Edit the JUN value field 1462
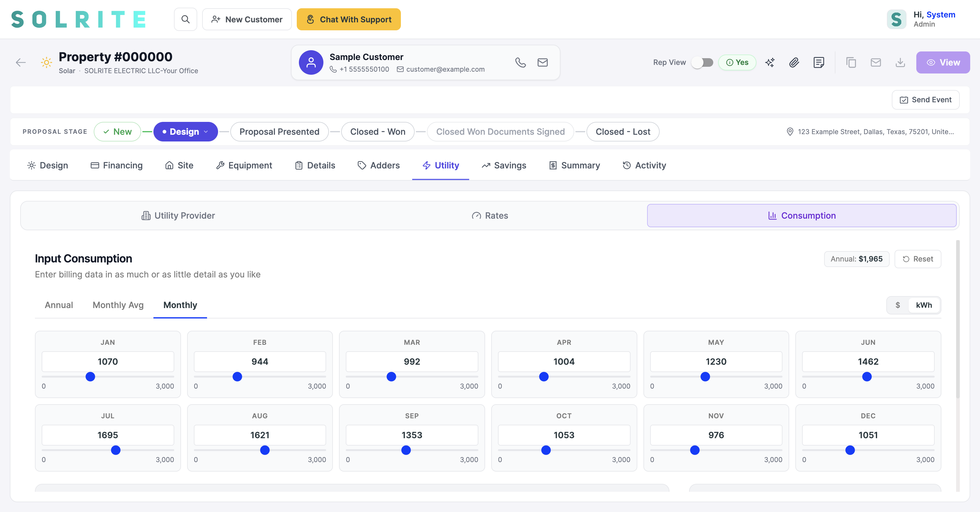The height and width of the screenshot is (512, 980). (x=868, y=361)
